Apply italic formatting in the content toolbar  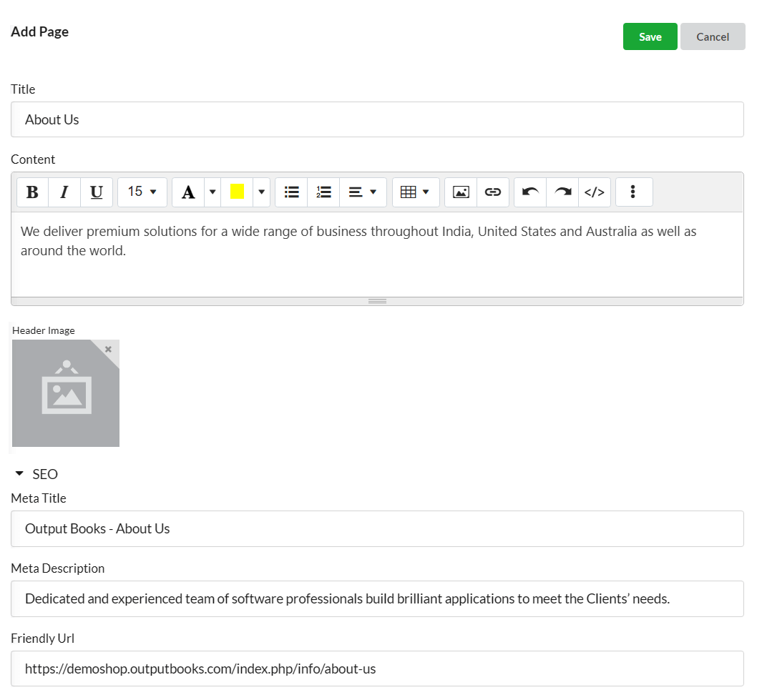pos(64,192)
